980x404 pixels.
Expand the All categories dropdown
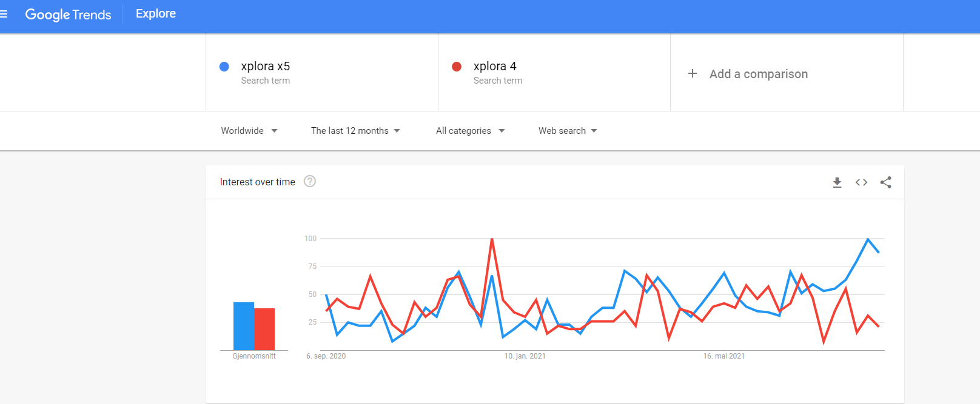(470, 131)
